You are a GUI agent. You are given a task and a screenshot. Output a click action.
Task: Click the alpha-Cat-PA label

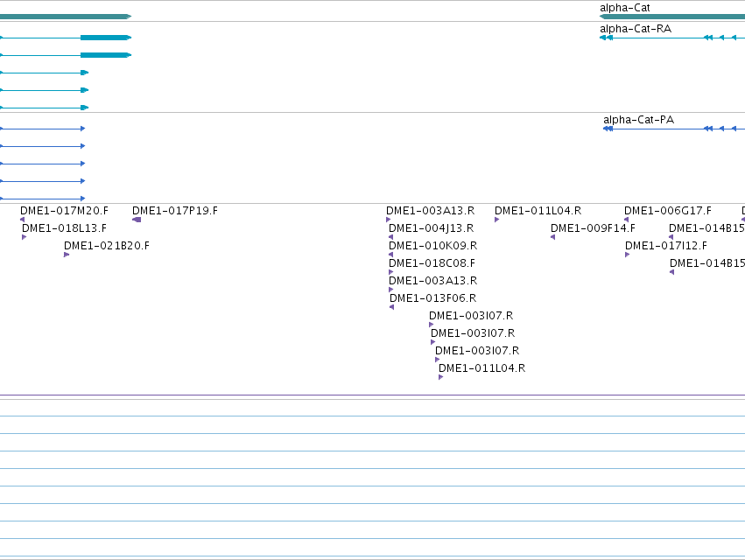coord(638,120)
